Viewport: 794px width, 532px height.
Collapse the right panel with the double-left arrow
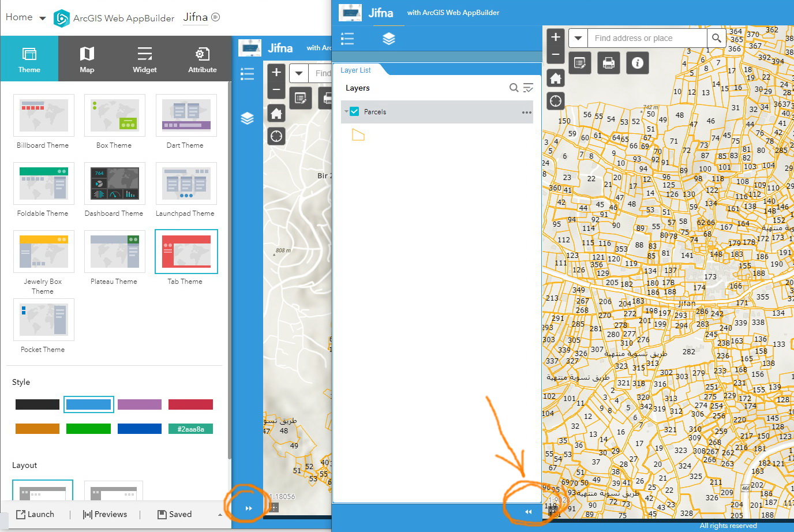click(x=528, y=512)
